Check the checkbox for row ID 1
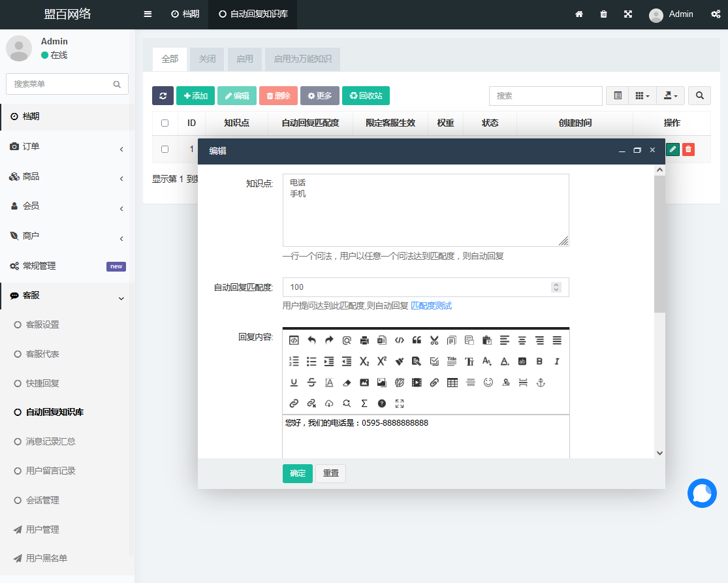 [x=165, y=150]
